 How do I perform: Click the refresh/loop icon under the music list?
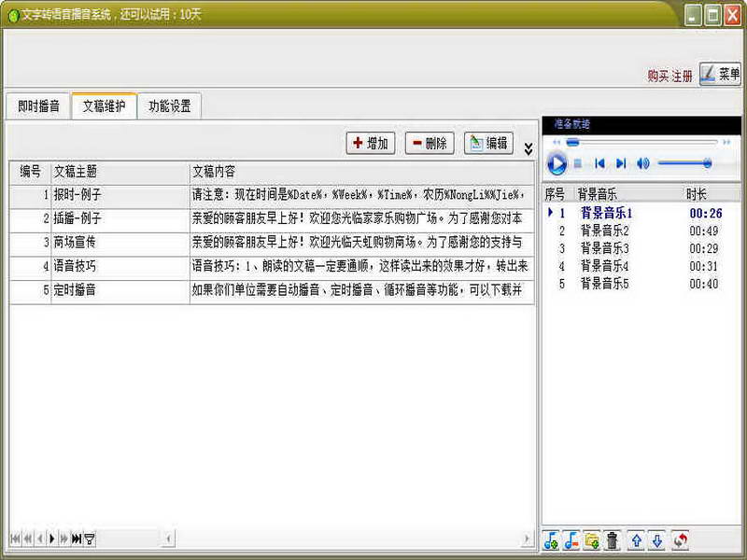coord(680,540)
